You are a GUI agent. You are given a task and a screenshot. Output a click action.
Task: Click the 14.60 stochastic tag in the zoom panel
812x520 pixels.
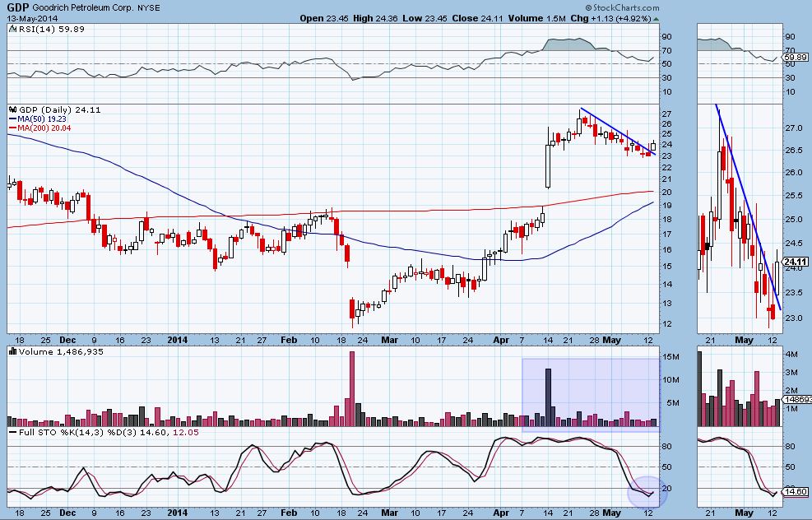(x=796, y=492)
